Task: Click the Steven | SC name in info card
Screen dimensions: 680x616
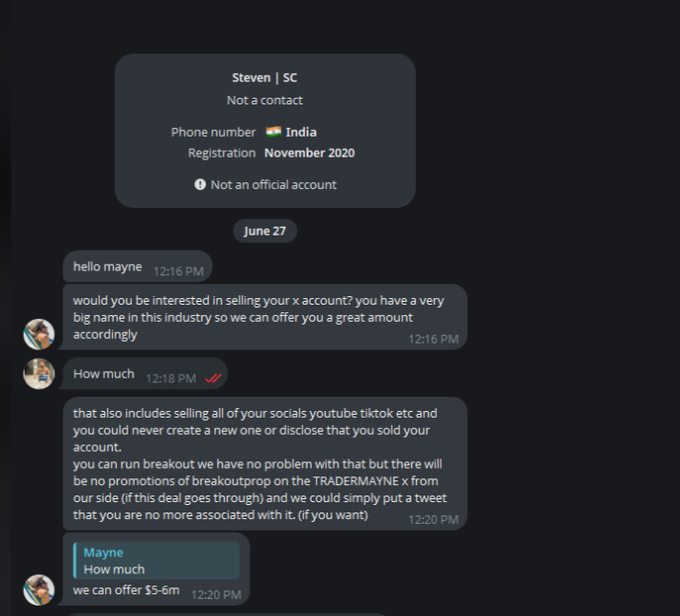Action: pyautogui.click(x=264, y=78)
